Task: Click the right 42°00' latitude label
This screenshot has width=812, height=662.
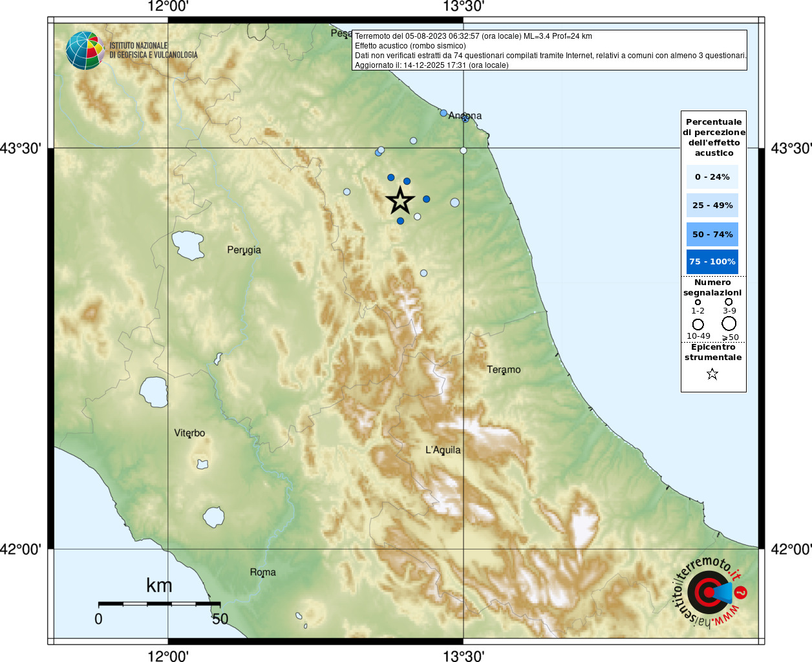Action: (x=791, y=549)
